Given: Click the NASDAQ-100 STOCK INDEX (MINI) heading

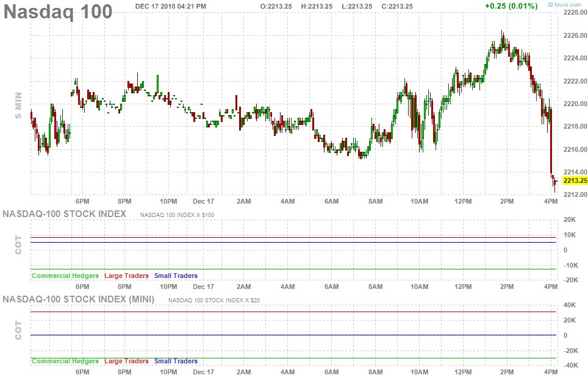Looking at the screenshot, I should pos(78,299).
